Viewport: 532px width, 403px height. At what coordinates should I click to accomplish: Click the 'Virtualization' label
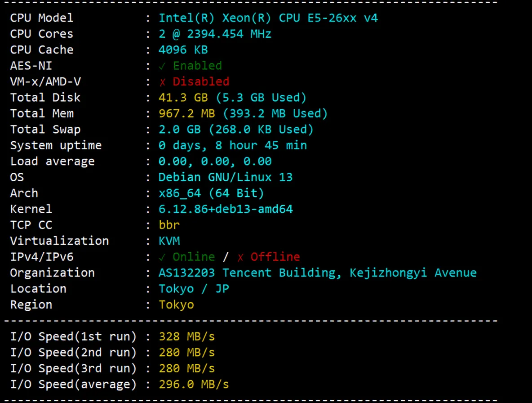point(59,241)
